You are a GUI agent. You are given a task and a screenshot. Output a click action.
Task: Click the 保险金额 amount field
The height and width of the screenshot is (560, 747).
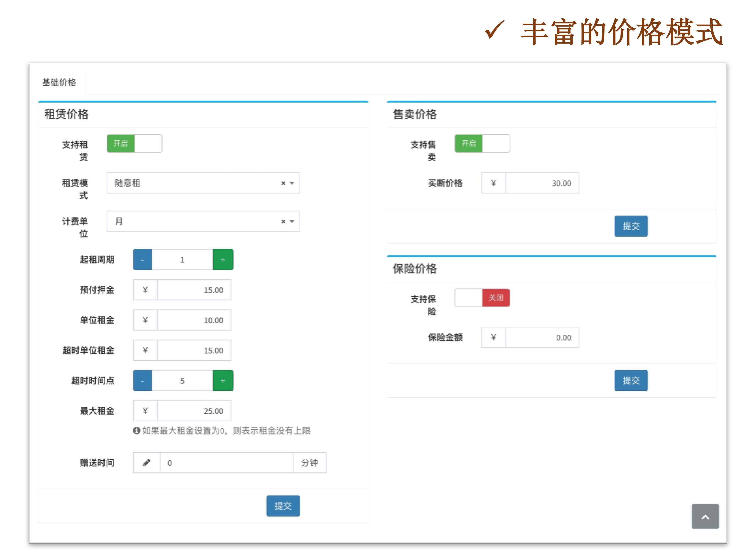point(542,337)
